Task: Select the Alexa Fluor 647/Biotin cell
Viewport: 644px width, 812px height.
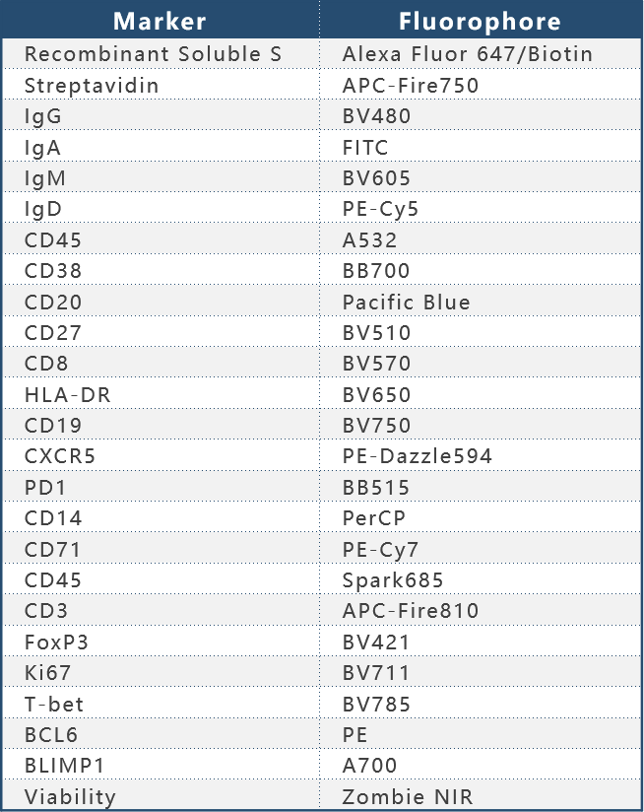Action: 468,54
